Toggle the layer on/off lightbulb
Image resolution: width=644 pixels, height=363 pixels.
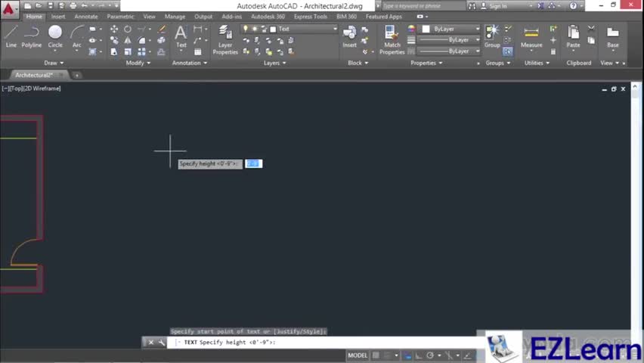246,29
